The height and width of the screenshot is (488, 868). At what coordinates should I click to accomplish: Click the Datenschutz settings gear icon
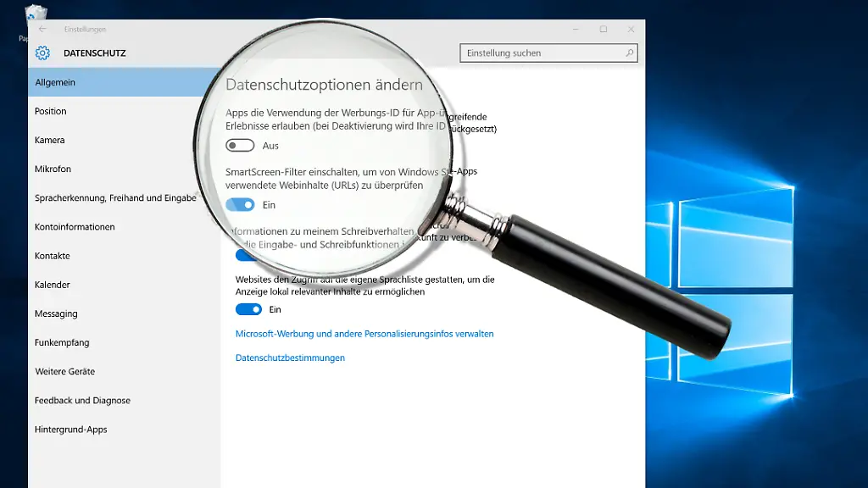tap(44, 53)
